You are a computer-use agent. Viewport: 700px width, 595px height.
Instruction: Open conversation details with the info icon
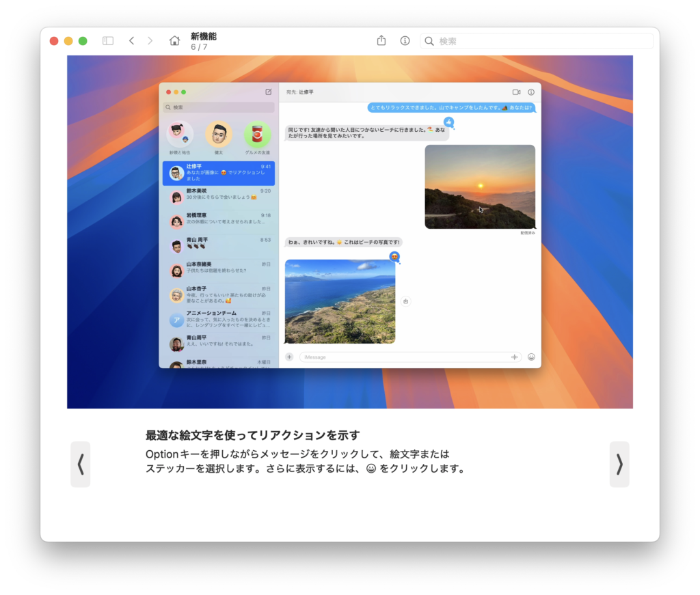(532, 92)
